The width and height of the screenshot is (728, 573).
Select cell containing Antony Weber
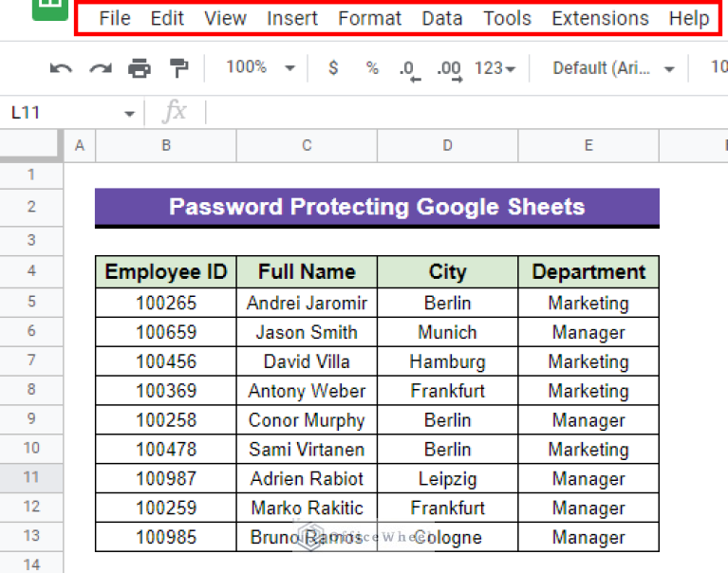(307, 391)
